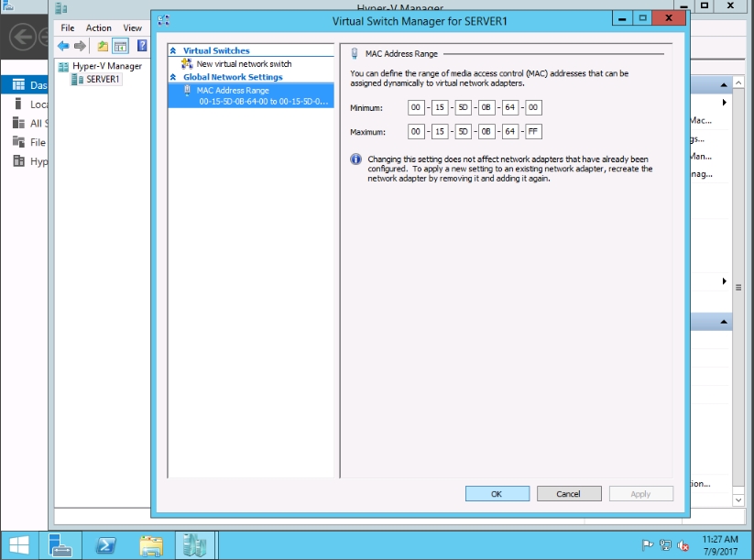This screenshot has width=754, height=560.
Task: Click the 5D octet of Minimum MAC
Action: tap(463, 108)
